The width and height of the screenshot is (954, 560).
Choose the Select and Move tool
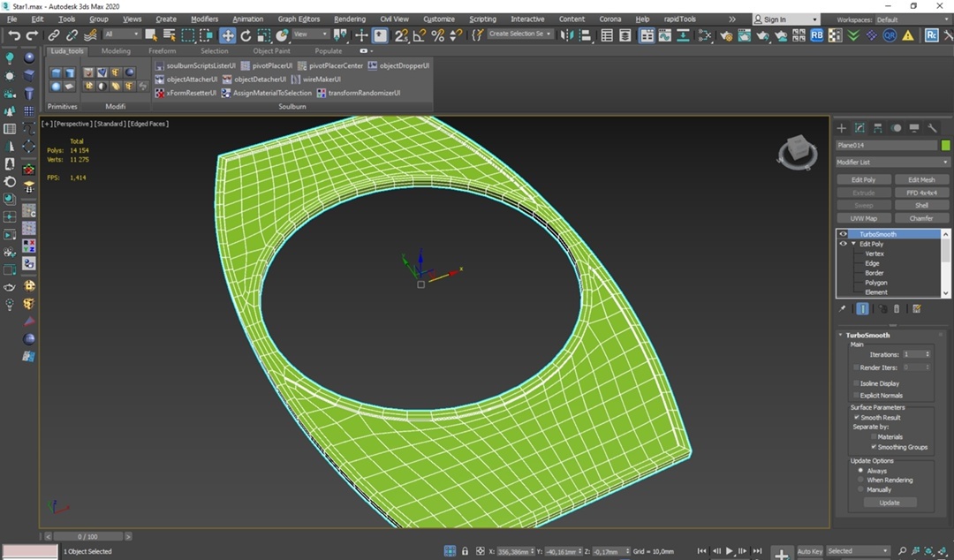tap(227, 35)
